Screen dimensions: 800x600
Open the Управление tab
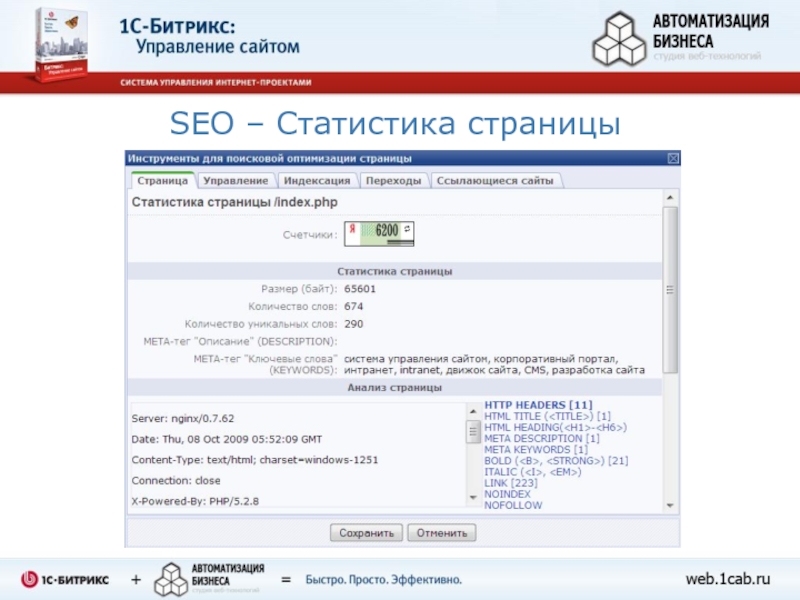point(236,181)
